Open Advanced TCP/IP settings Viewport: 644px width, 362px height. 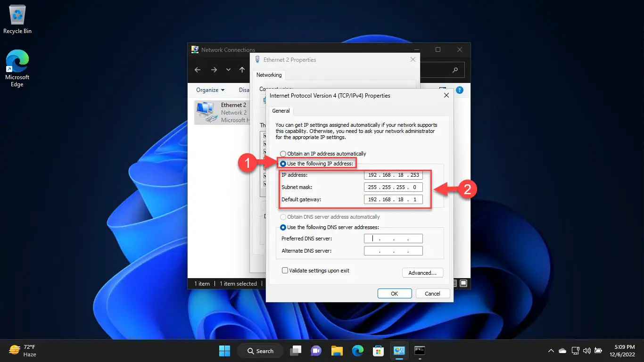(x=423, y=273)
